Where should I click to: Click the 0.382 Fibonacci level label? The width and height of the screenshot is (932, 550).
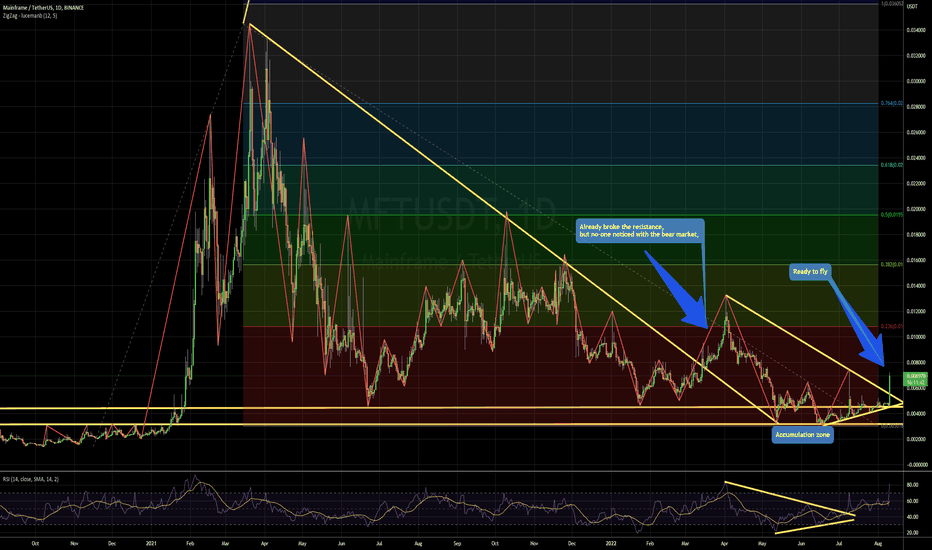tap(892, 264)
